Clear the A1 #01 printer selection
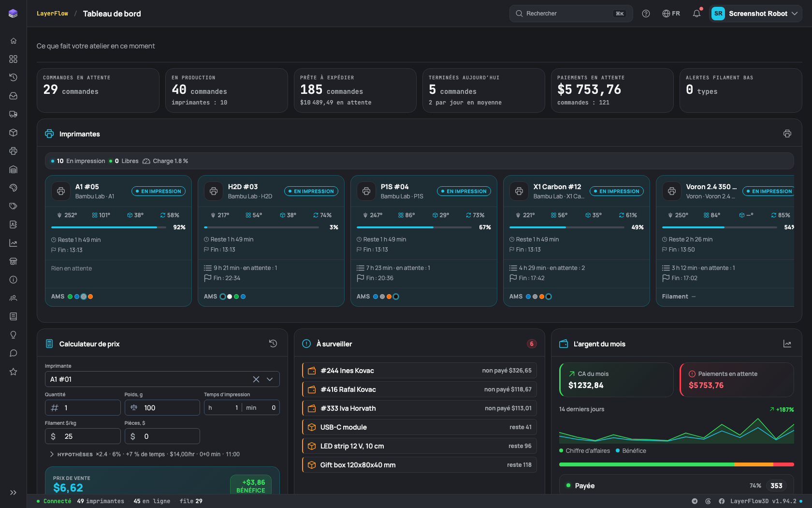Screen dimensions: 812x508 click(x=256, y=379)
